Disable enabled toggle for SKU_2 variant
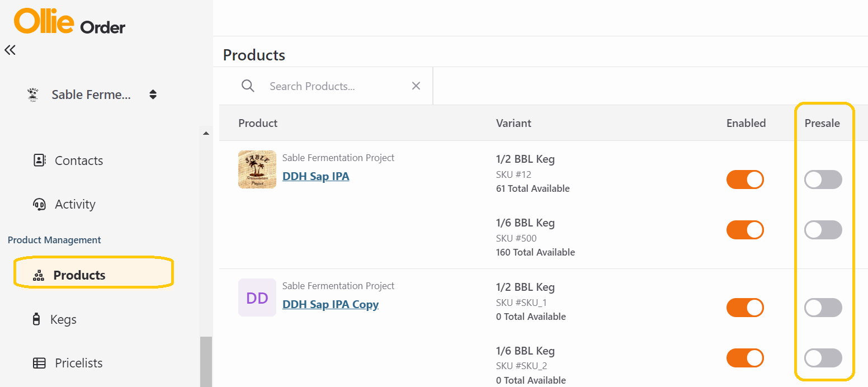868x387 pixels. pyautogui.click(x=745, y=358)
